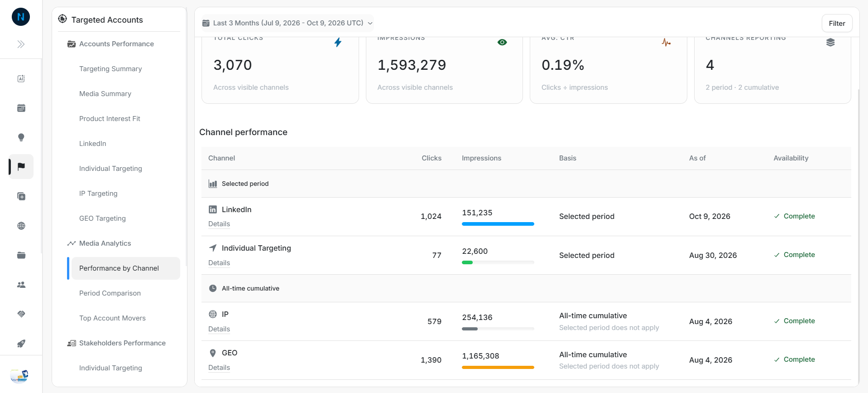This screenshot has height=393, width=868.
Task: Open Media Summary in the sidebar
Action: 105,94
